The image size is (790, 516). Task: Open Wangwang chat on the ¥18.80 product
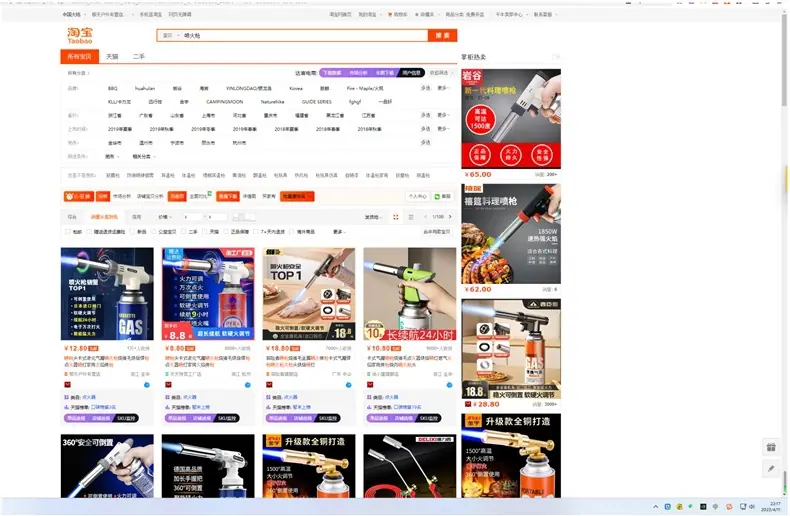coord(348,385)
